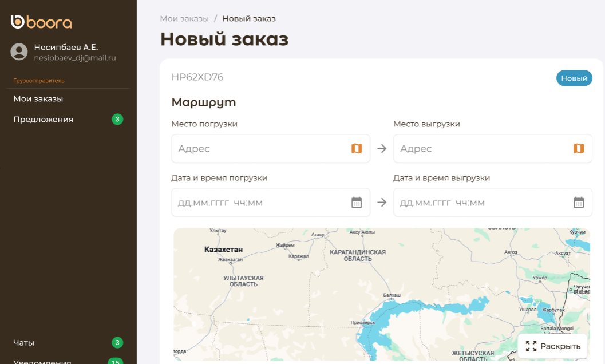Open Предложения in sidebar
Screen dimensions: 605x364
pos(44,120)
